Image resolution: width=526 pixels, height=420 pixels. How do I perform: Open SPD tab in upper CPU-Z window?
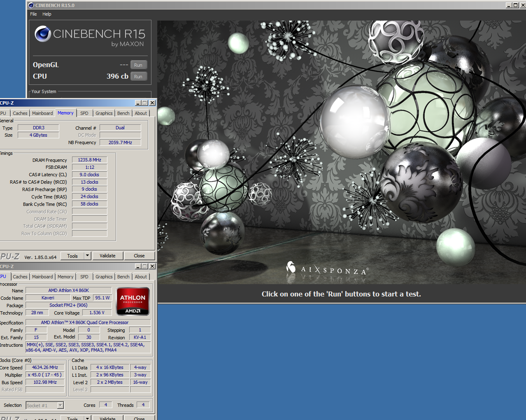(x=84, y=113)
